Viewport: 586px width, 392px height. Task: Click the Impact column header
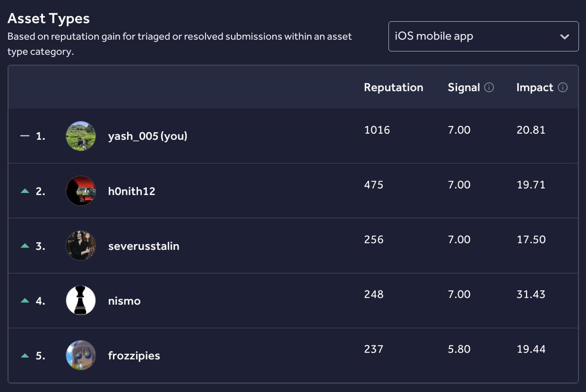[535, 87]
